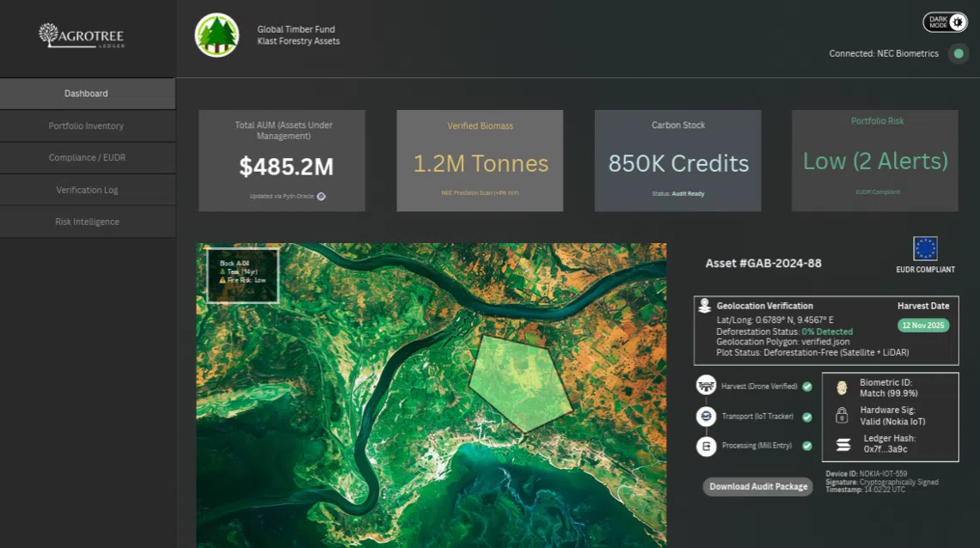Viewport: 980px width, 548px height.
Task: Click the Global Timber Fund tree avatar
Action: (x=217, y=35)
